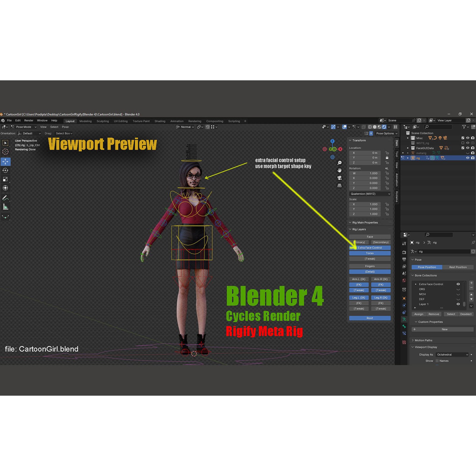Open the World properties tab icon

pyautogui.click(x=404, y=280)
